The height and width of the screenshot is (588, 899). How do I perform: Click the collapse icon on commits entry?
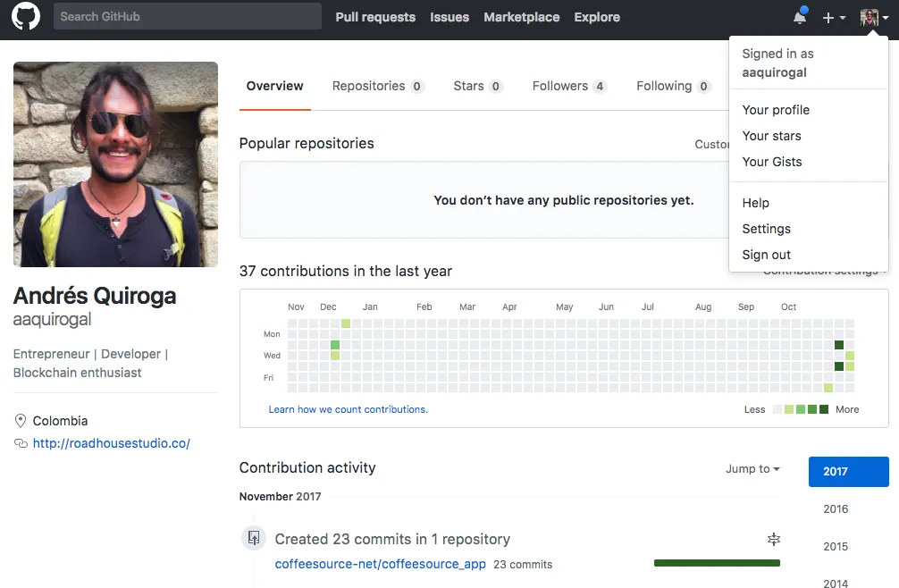pyautogui.click(x=774, y=539)
